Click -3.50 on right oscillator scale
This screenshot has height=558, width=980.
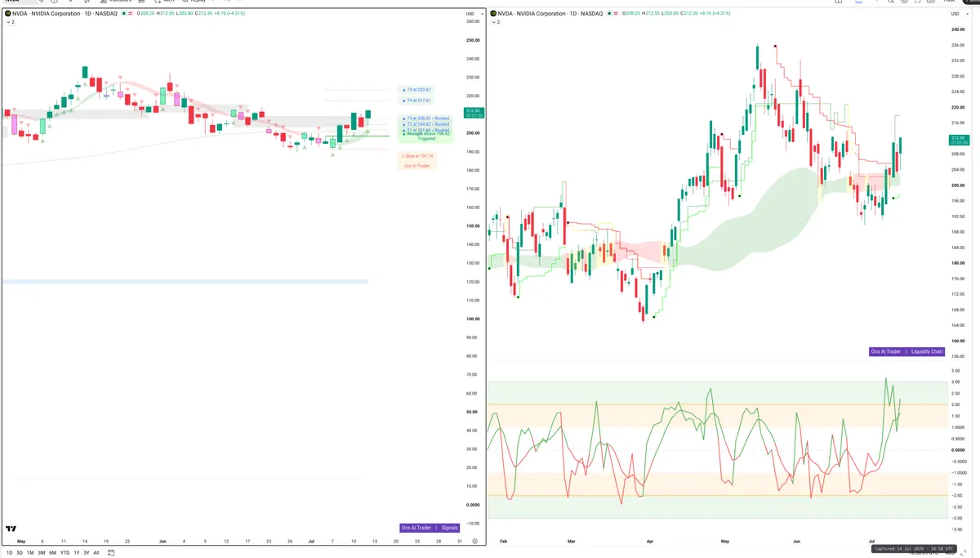956,529
